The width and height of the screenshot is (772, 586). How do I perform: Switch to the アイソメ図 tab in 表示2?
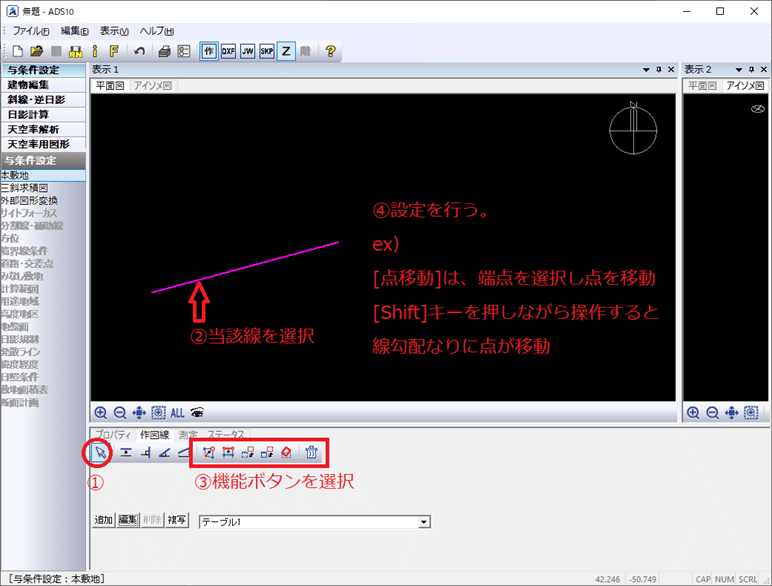[x=745, y=86]
